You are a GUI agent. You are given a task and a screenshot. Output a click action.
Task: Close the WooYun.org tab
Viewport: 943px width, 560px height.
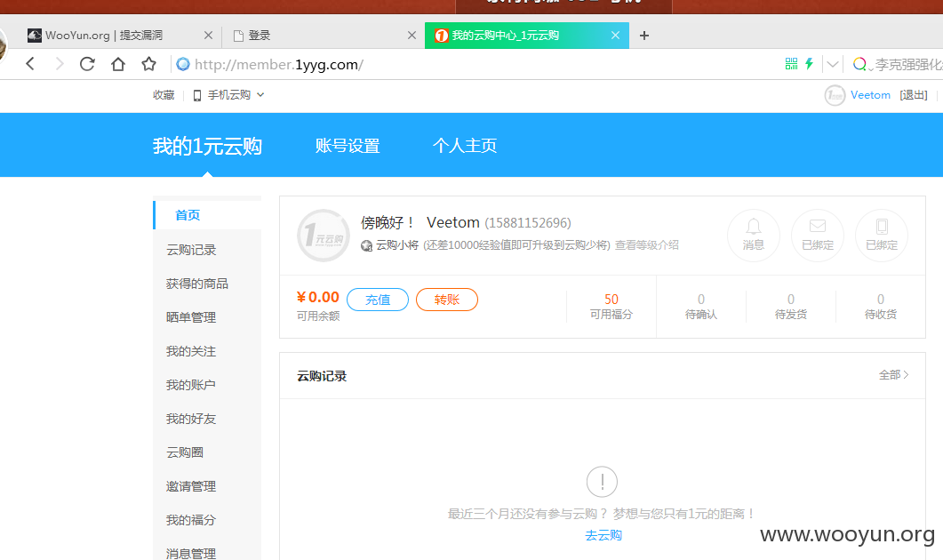point(208,36)
